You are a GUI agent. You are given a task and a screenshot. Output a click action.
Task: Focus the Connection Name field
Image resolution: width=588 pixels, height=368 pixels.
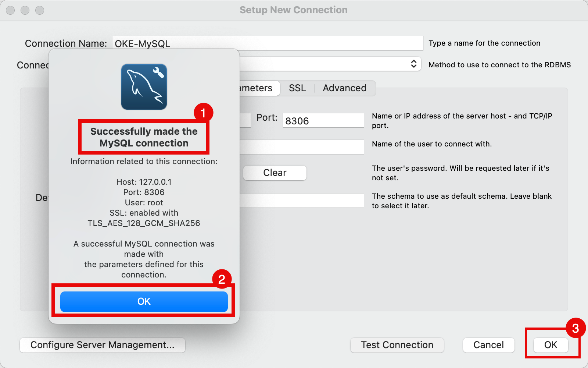pos(294,43)
